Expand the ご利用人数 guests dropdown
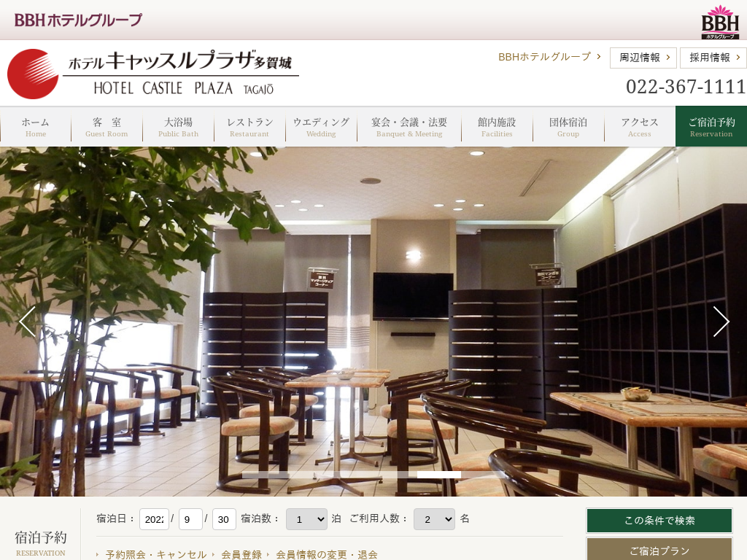747x560 pixels. click(x=434, y=519)
